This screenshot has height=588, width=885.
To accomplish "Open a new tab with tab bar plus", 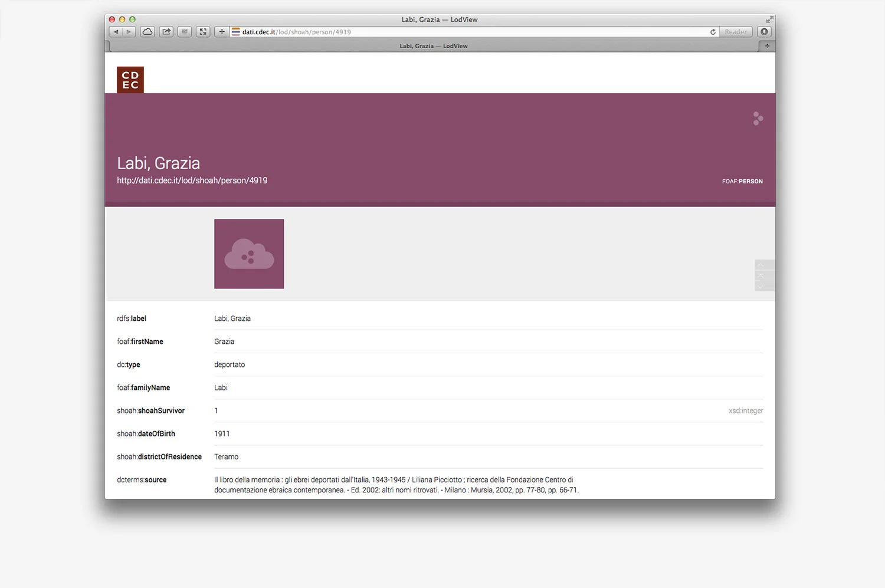I will pyautogui.click(x=767, y=46).
